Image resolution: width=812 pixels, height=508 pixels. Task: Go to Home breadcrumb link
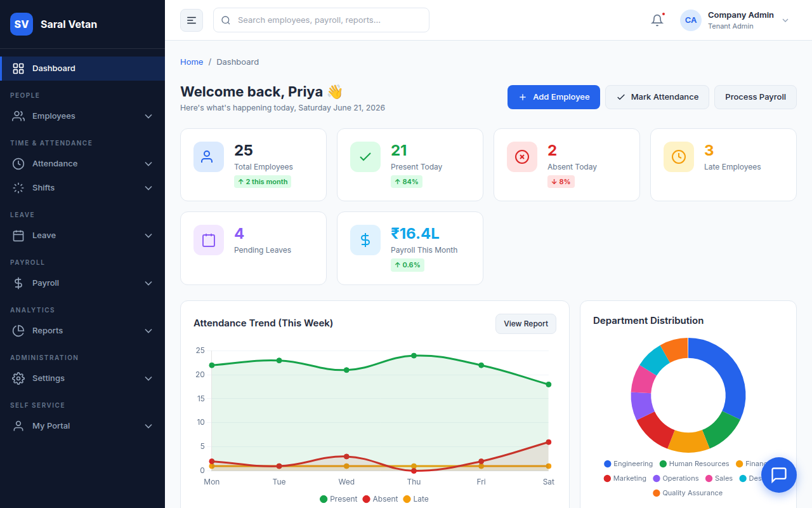pyautogui.click(x=192, y=62)
